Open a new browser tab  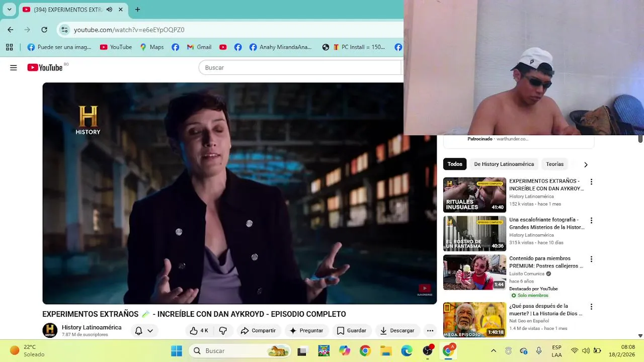[137, 10]
